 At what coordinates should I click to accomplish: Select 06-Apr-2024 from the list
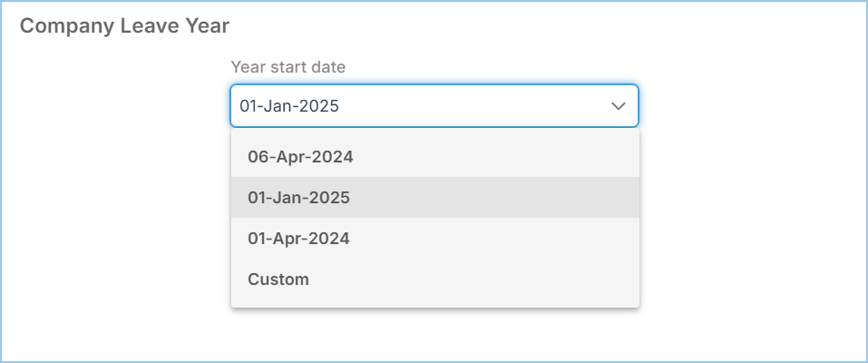(x=300, y=156)
